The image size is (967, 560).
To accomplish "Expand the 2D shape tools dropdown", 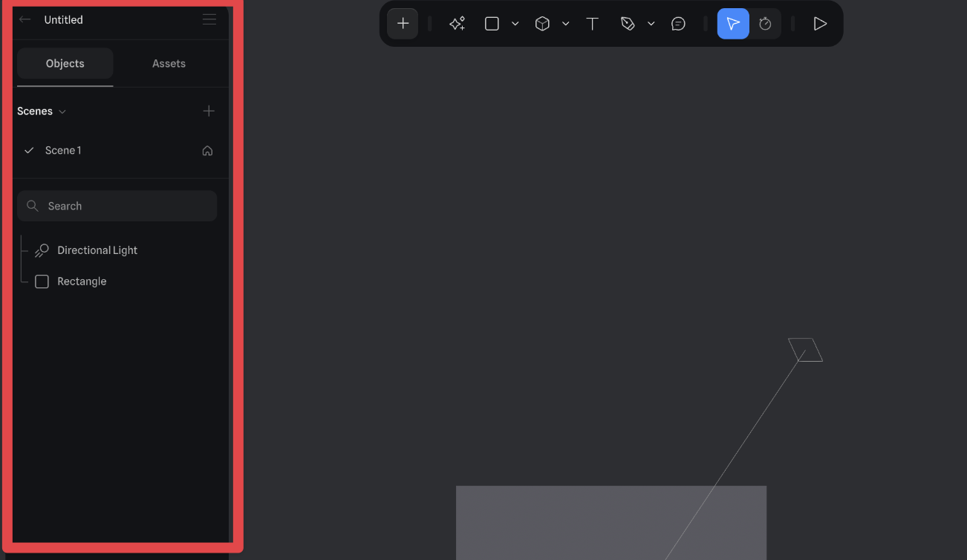I will [x=515, y=24].
